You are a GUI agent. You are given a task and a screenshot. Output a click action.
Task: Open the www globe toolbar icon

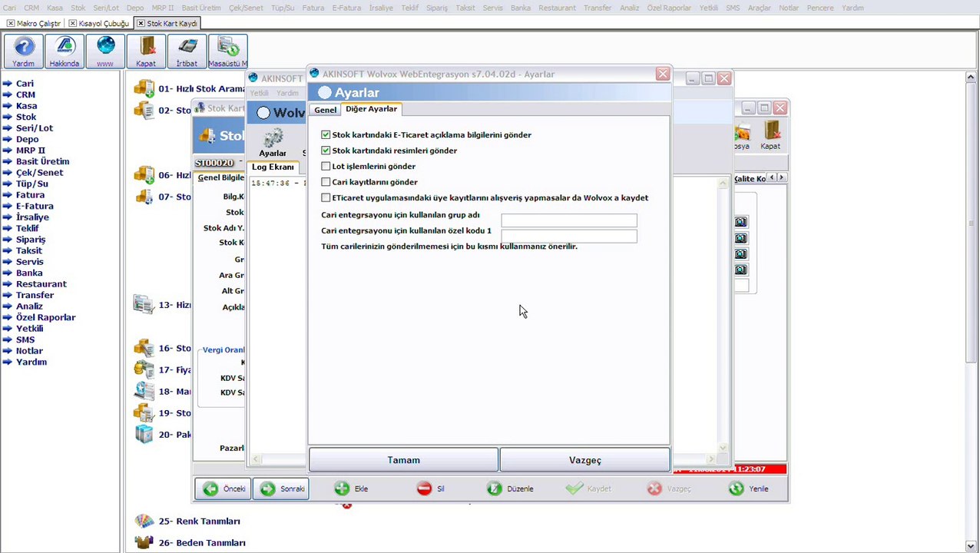click(105, 51)
